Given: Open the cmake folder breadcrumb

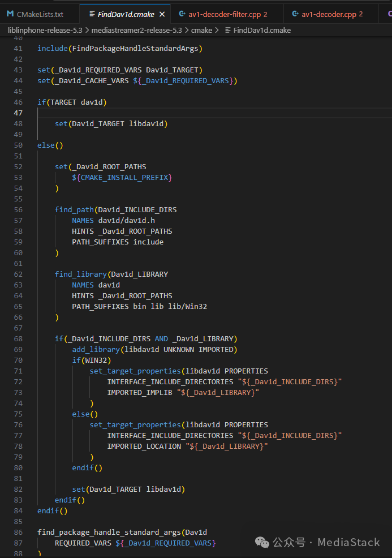Looking at the screenshot, I should tap(201, 29).
